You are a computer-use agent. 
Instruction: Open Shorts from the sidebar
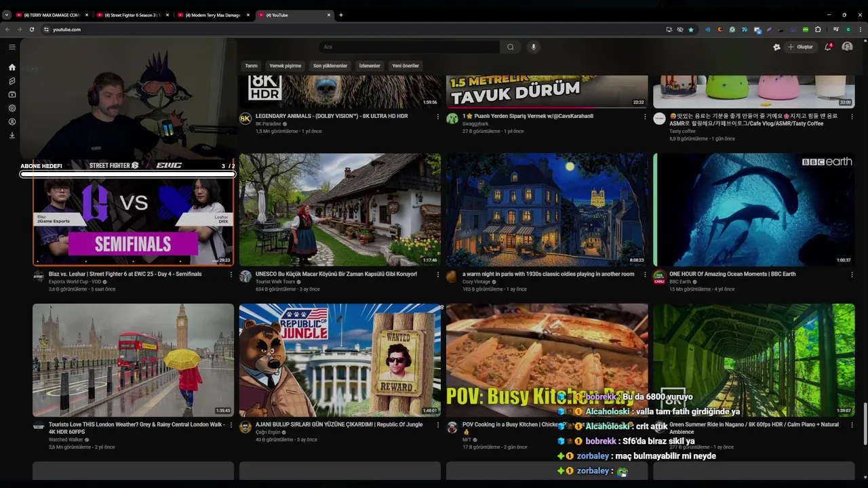tap(12, 81)
